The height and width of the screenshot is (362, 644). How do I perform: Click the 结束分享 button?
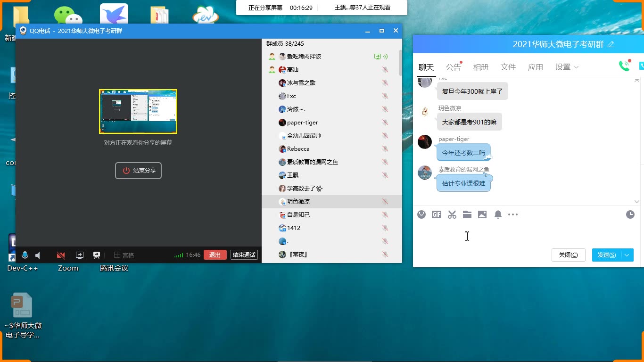[138, 171]
